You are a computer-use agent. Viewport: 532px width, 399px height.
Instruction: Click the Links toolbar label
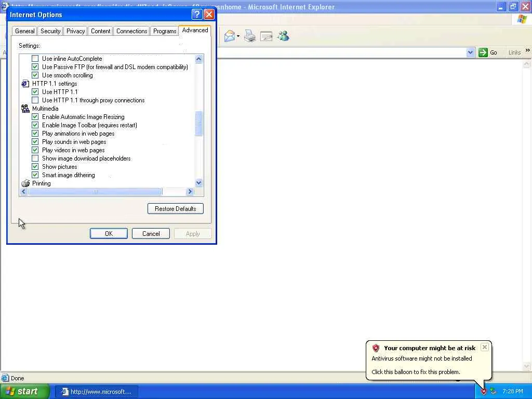pyautogui.click(x=514, y=52)
